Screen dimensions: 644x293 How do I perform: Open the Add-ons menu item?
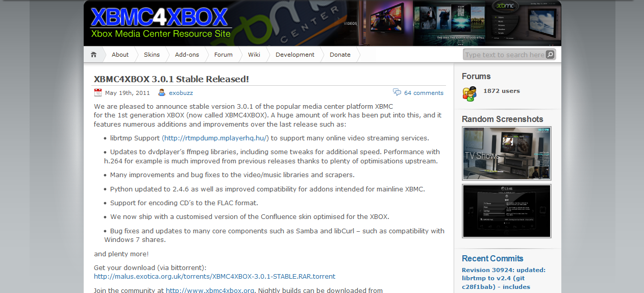pyautogui.click(x=187, y=55)
